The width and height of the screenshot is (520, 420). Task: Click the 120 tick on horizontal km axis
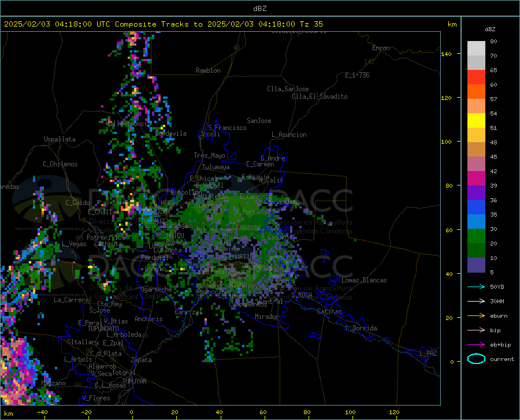tap(394, 412)
